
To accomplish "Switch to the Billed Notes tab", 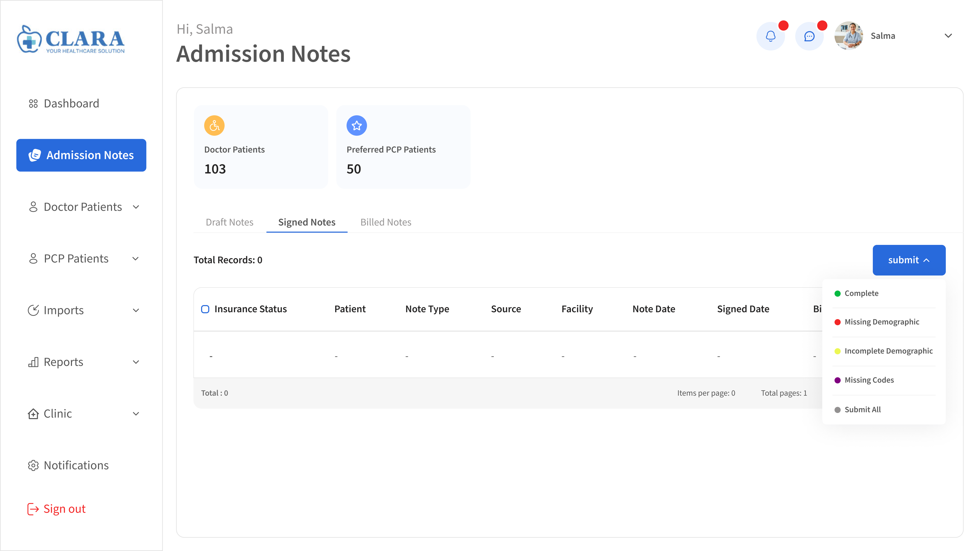I will click(x=386, y=222).
